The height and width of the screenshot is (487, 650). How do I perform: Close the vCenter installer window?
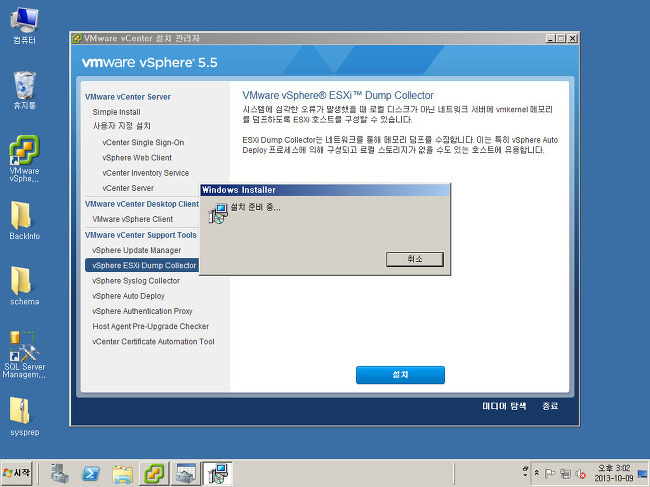[572, 39]
